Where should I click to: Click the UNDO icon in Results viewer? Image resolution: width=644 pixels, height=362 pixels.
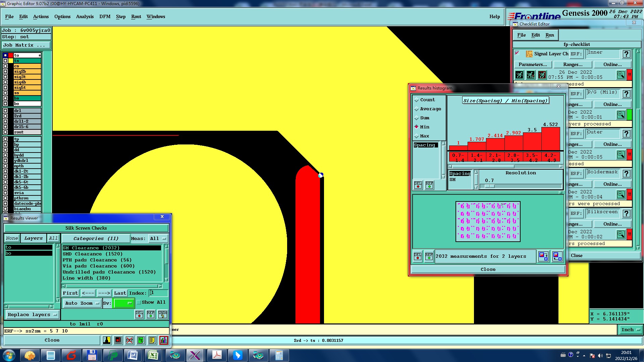pos(163,314)
